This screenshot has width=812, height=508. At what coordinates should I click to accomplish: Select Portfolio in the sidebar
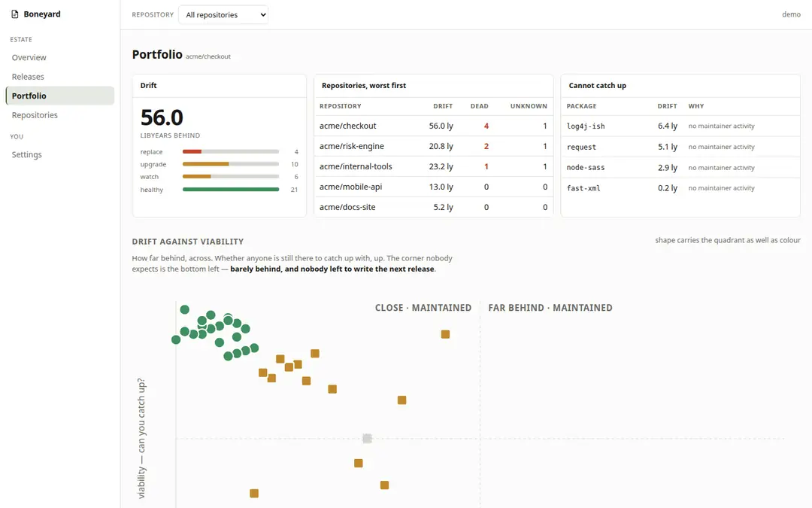(59, 96)
